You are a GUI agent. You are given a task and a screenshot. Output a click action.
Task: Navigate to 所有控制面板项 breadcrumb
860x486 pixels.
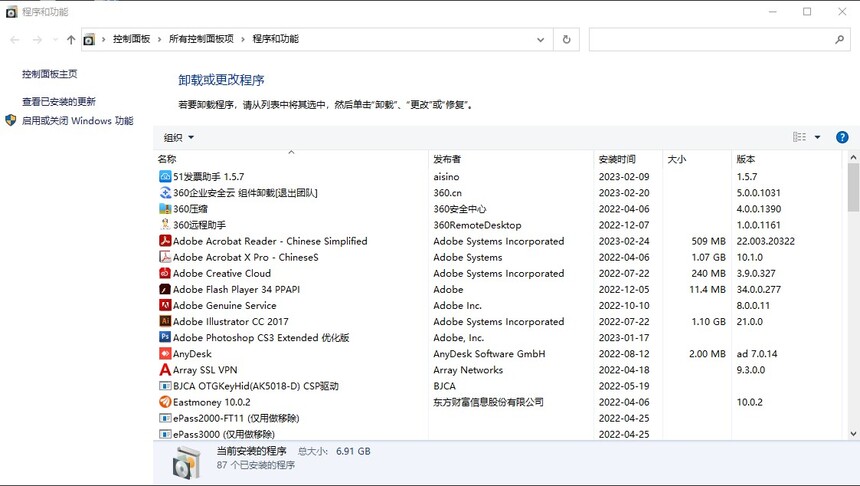[201, 39]
